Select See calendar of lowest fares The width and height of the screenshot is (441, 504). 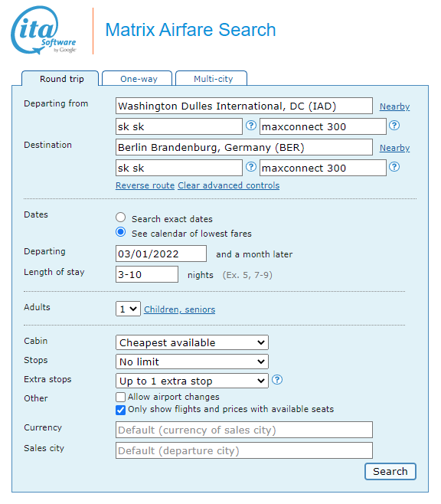[120, 232]
